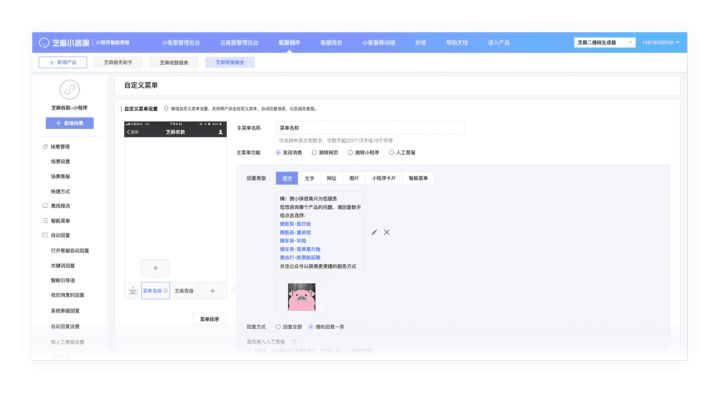This screenshot has width=720, height=393.
Task: Click the plus to add a main menu
Action: (213, 291)
